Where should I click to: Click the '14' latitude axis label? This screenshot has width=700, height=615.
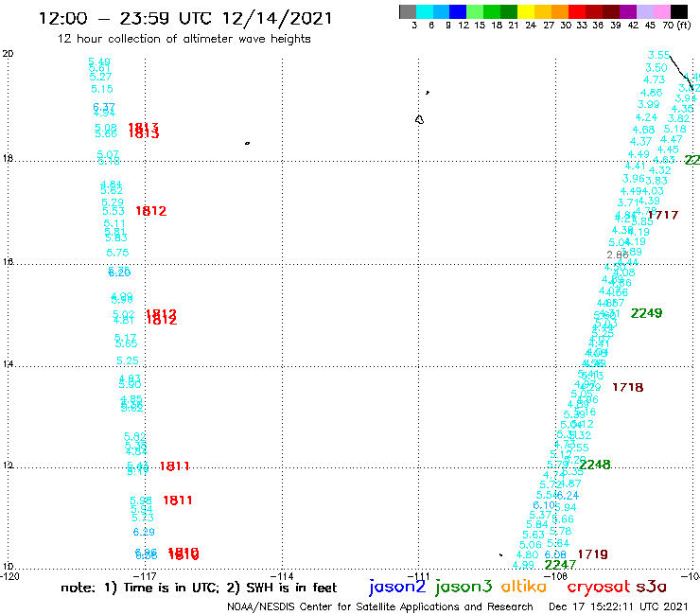click(x=8, y=364)
